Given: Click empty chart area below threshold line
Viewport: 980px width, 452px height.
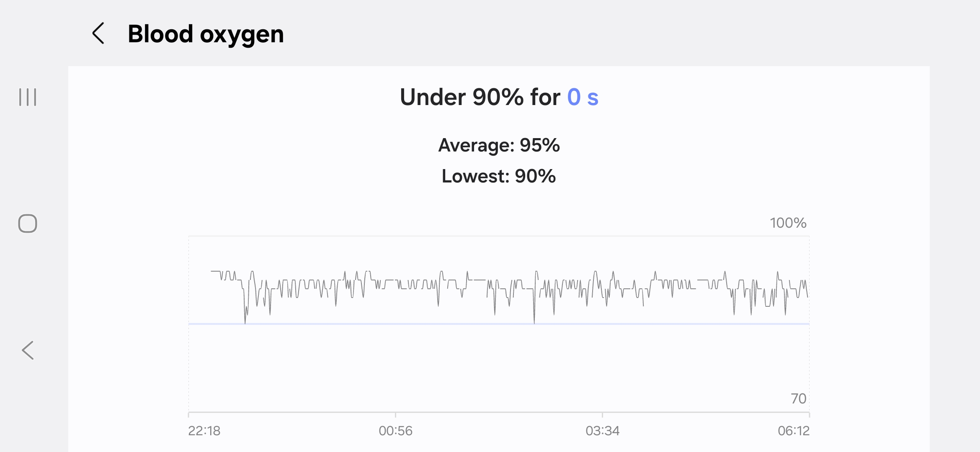Looking at the screenshot, I should point(498,368).
